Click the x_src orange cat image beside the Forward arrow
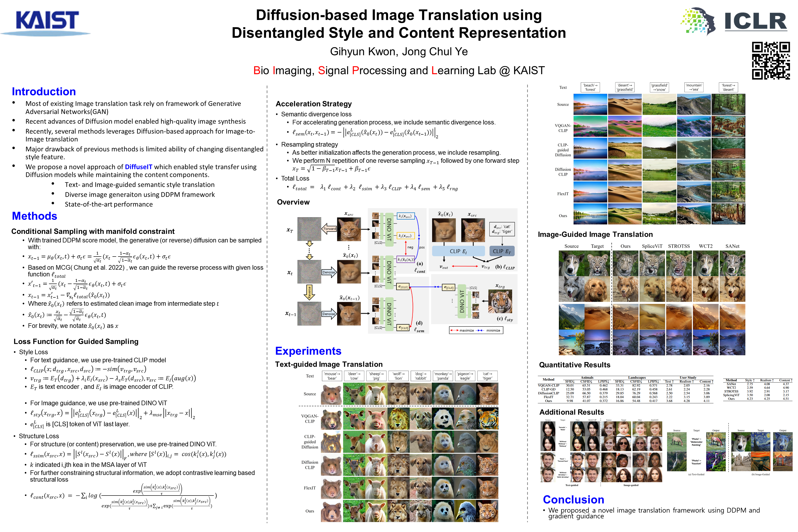Viewport: 798px width, 532px height. [x=349, y=229]
